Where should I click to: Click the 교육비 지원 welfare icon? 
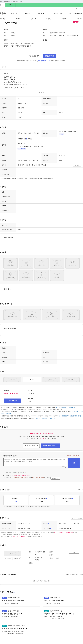(x=57, y=263)
